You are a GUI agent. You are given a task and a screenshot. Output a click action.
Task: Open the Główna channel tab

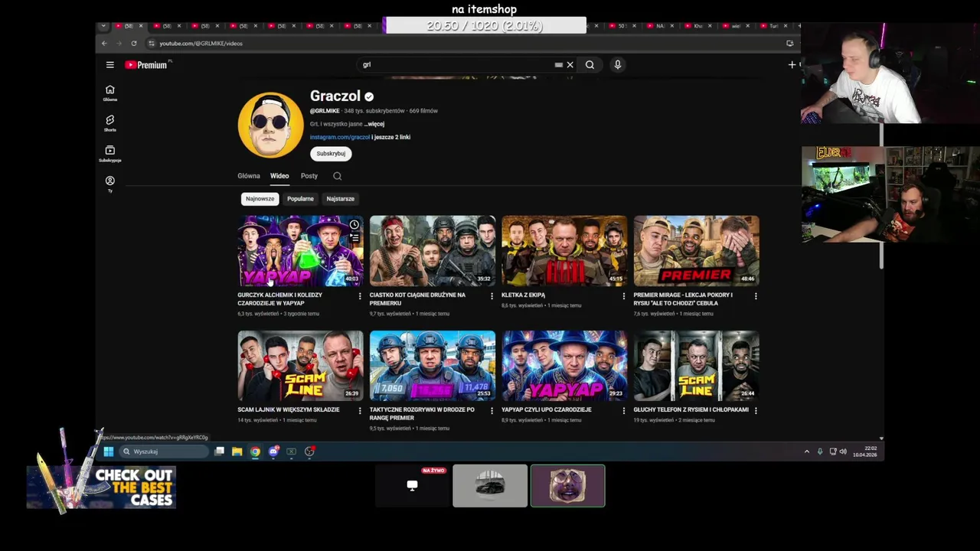tap(249, 176)
